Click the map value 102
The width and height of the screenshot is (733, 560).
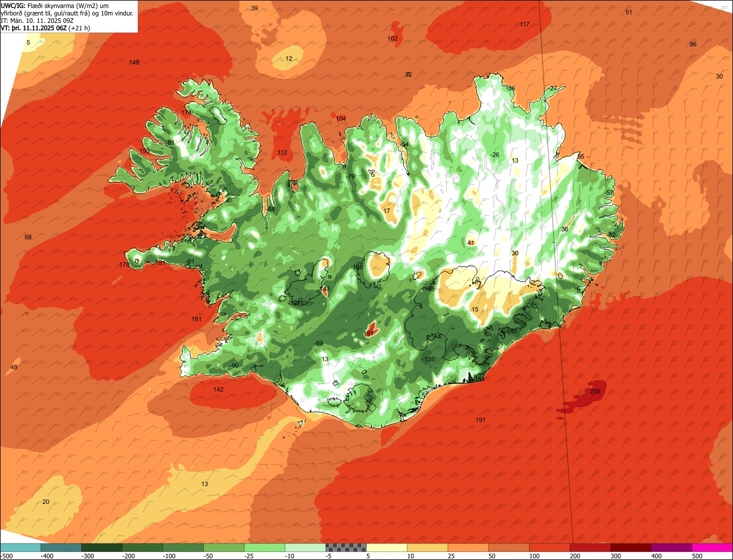point(392,39)
